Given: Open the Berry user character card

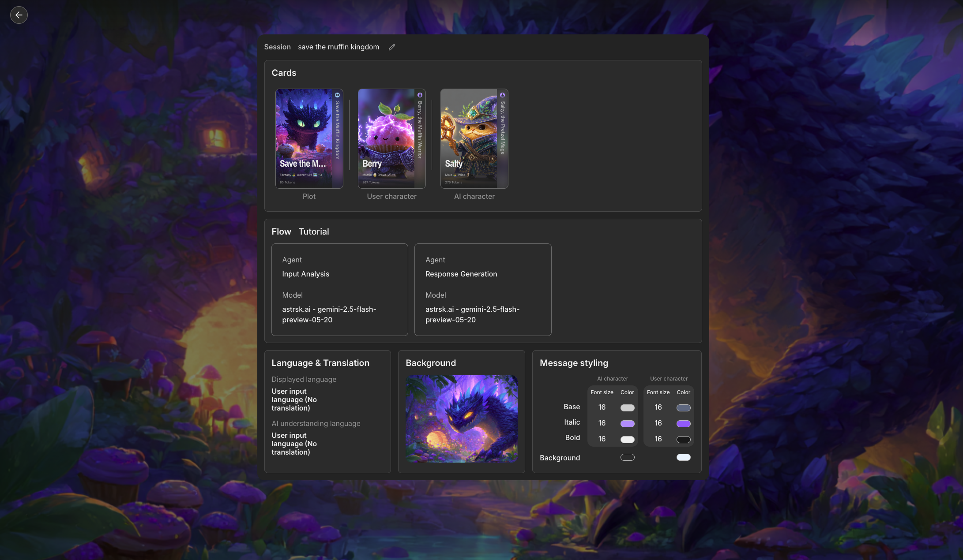Looking at the screenshot, I should [387, 139].
